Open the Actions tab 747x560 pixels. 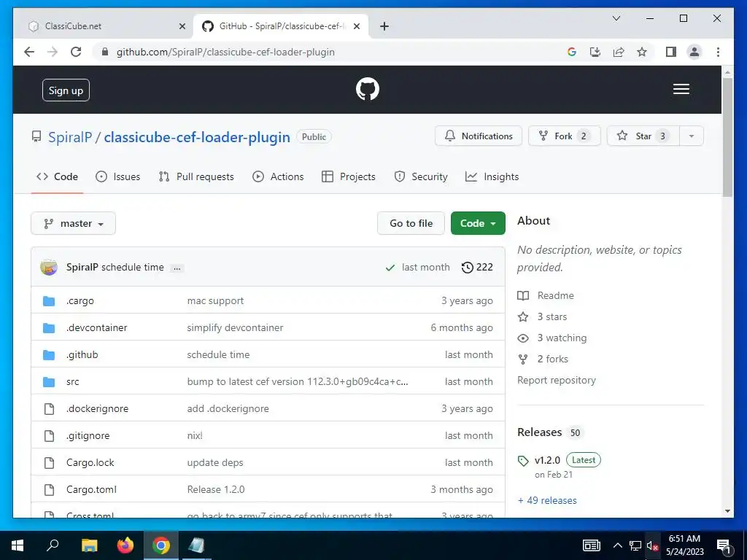[x=278, y=176]
